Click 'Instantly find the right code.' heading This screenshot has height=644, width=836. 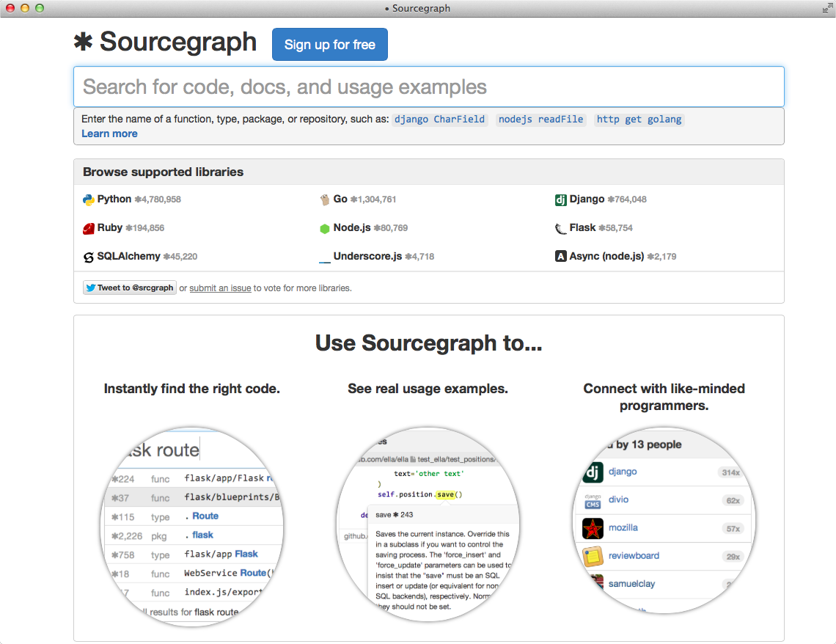click(x=192, y=389)
